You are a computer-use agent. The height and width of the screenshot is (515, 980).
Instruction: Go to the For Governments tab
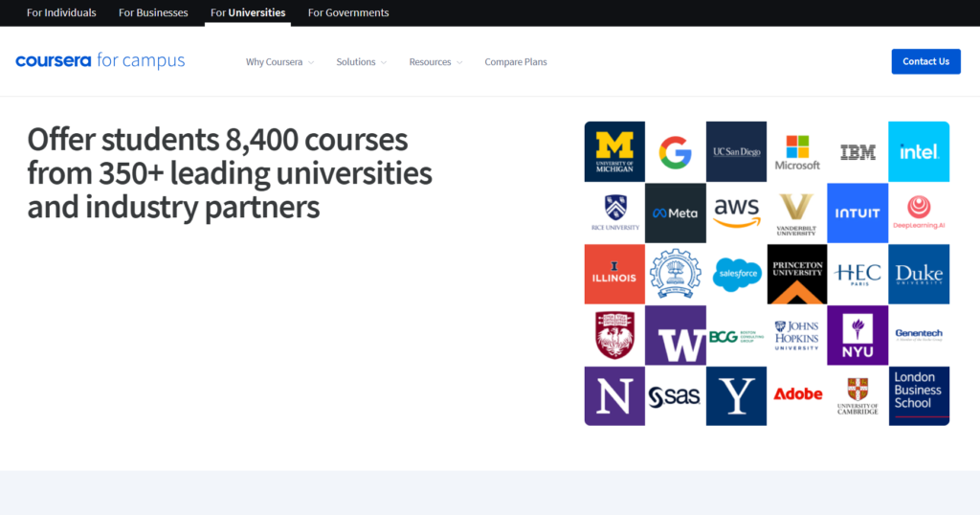pos(348,12)
